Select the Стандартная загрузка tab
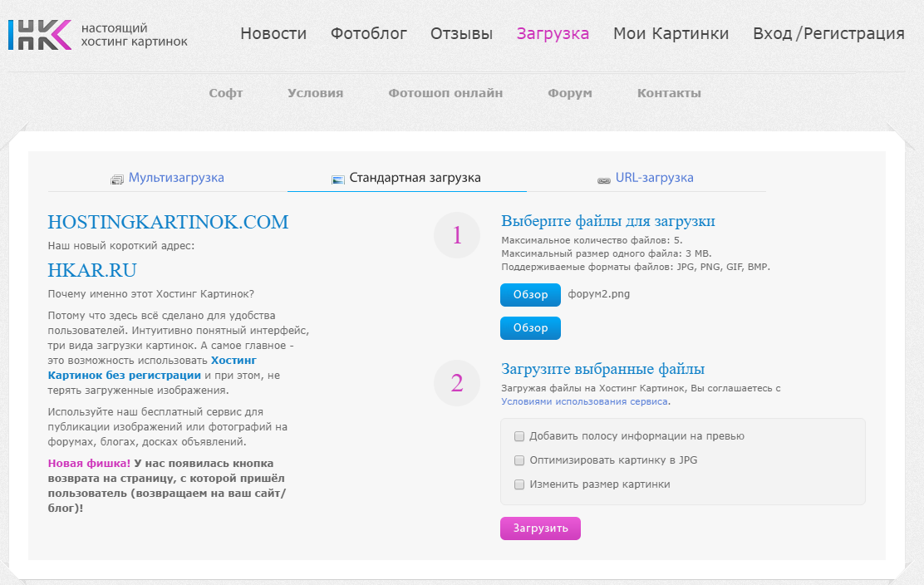924x585 pixels. pos(406,178)
